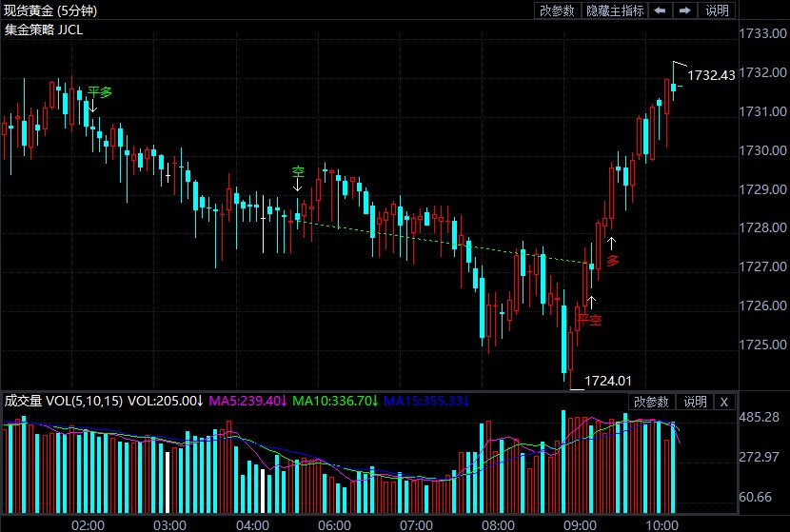Click the green 空 signal marker
Screen dimensions: 790x532
pyautogui.click(x=298, y=172)
